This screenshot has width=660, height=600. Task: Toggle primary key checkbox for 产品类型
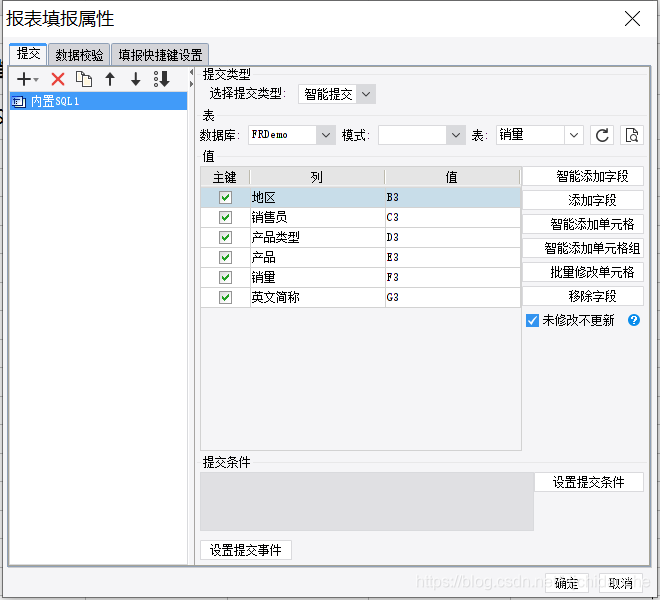click(x=225, y=237)
